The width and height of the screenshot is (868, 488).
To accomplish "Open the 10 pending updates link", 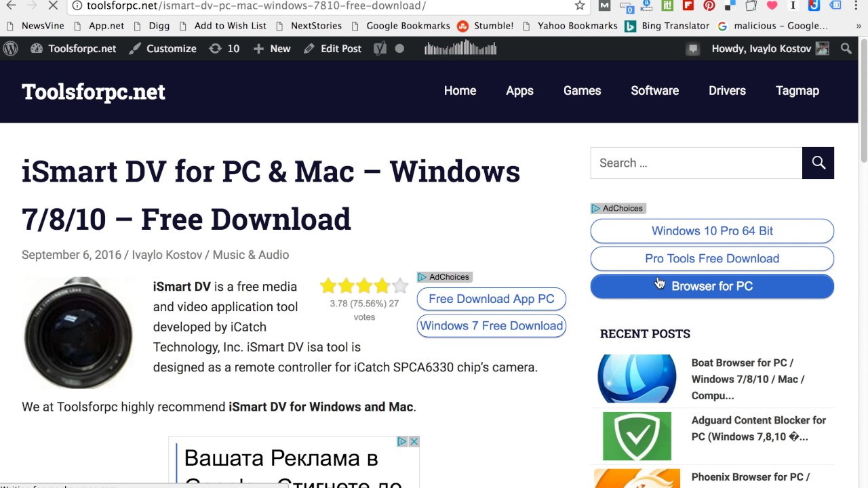I will click(224, 49).
